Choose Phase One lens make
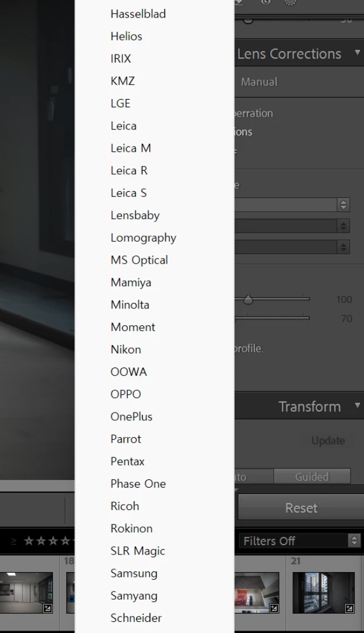Image resolution: width=364 pixels, height=633 pixels. [x=138, y=484]
